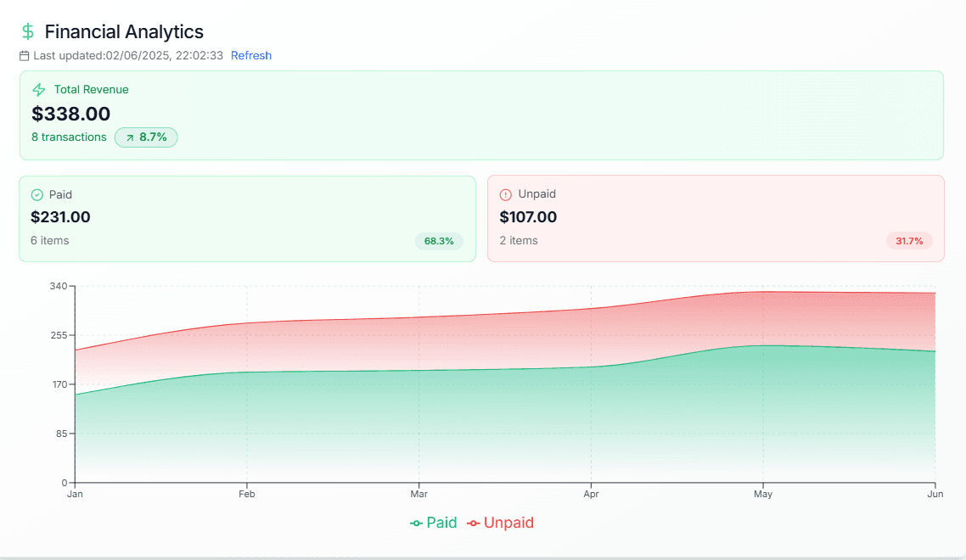Click the Jun label on chart x-axis
Image resolution: width=966 pixels, height=560 pixels.
(x=935, y=494)
